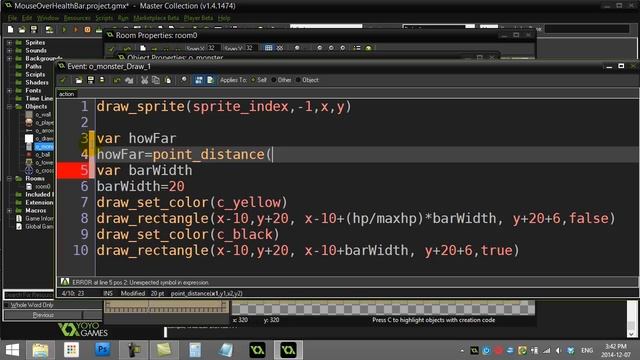The width and height of the screenshot is (640, 360).
Task: Run in debug mode with orange play icon
Action: coord(76,29)
